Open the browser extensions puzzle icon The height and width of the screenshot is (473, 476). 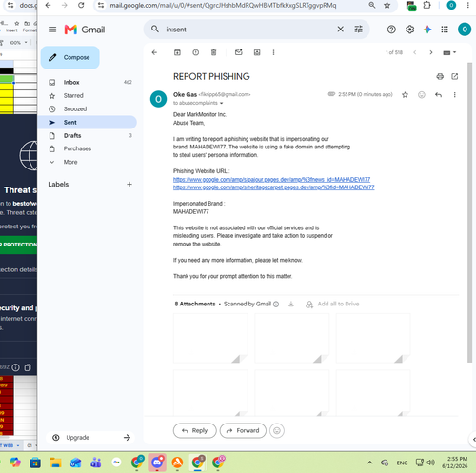(x=427, y=5)
